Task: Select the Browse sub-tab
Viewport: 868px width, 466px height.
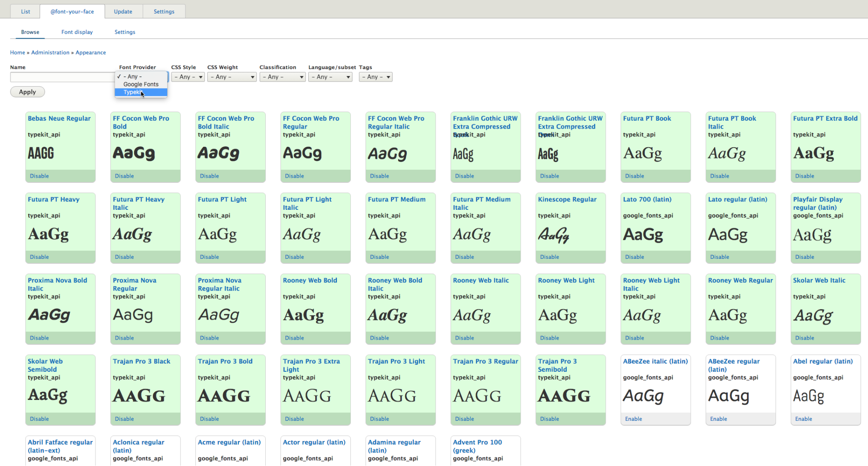Action: pyautogui.click(x=30, y=32)
